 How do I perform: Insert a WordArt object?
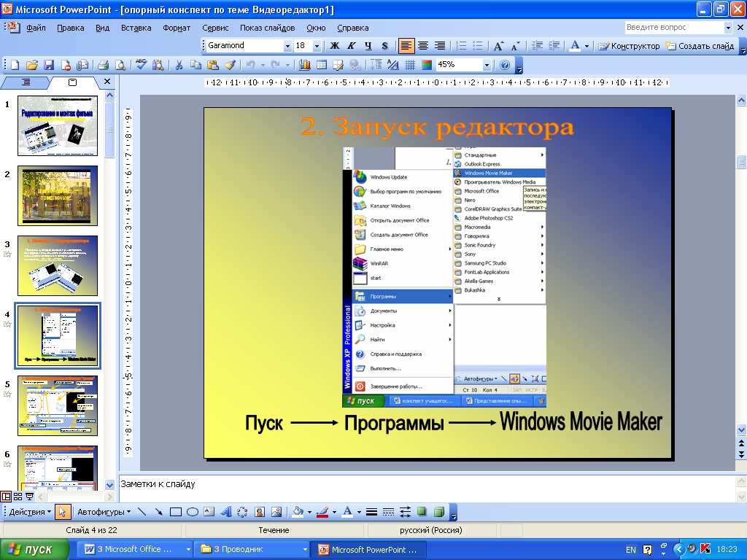tap(226, 512)
